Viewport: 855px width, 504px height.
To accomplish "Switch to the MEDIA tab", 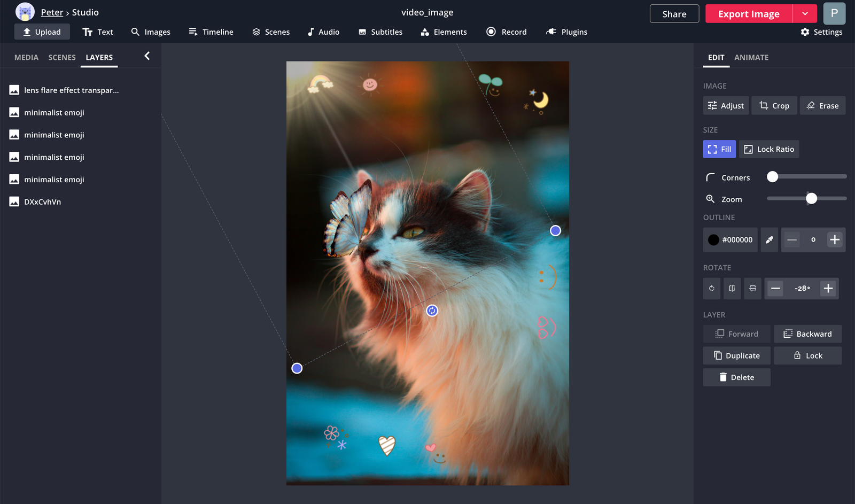I will click(x=26, y=57).
